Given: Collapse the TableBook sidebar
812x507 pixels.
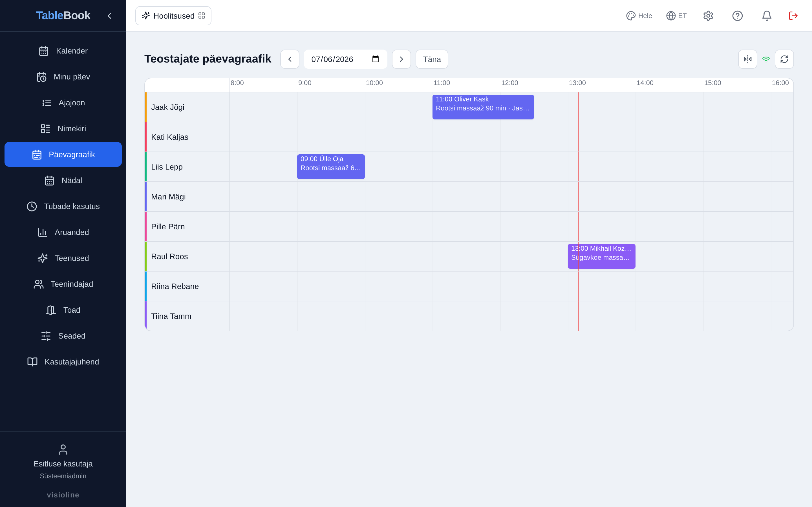Looking at the screenshot, I should [x=109, y=16].
